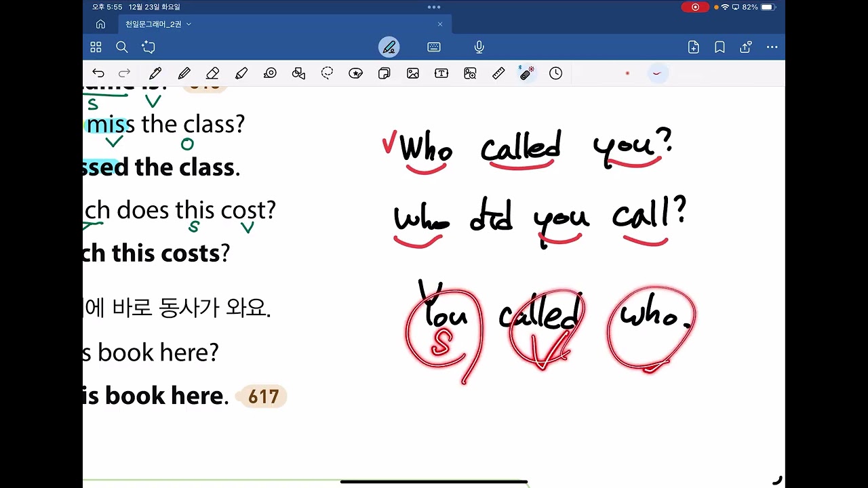The width and height of the screenshot is (868, 488).
Task: Tap the red screen recording indicator
Action: tap(695, 7)
